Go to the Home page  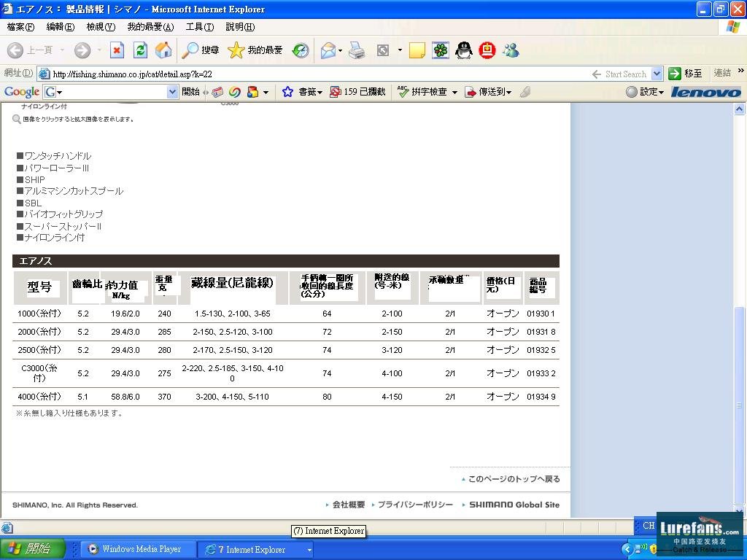(164, 50)
